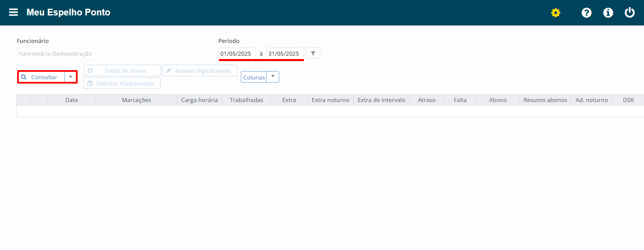Edit the start date 01/05/2025 field
Viewport: 644px width, 250px height.
click(x=237, y=54)
